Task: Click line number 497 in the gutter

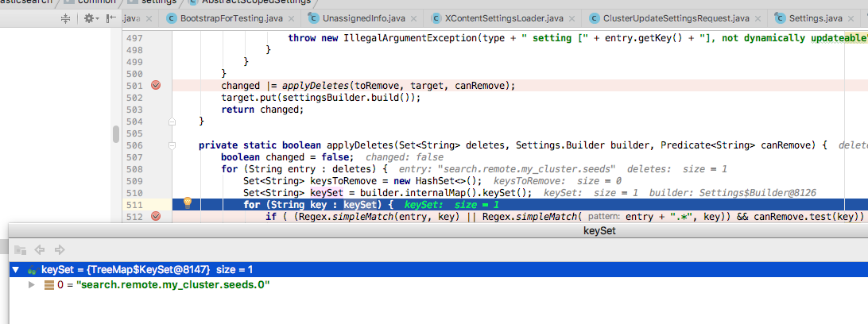Action: [134, 38]
